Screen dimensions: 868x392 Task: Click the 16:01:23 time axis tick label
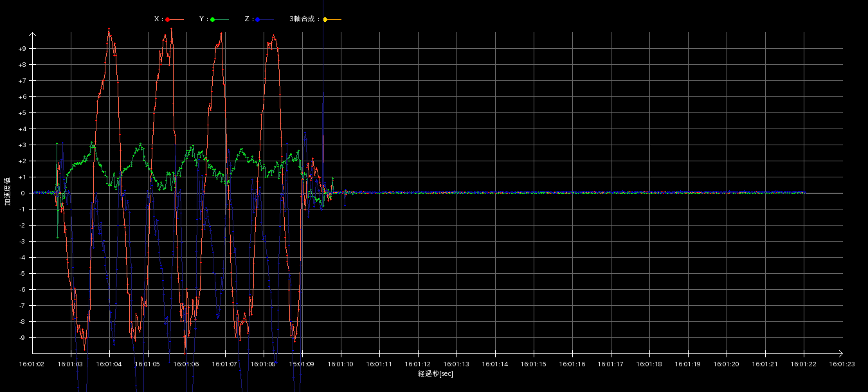pyautogui.click(x=842, y=364)
